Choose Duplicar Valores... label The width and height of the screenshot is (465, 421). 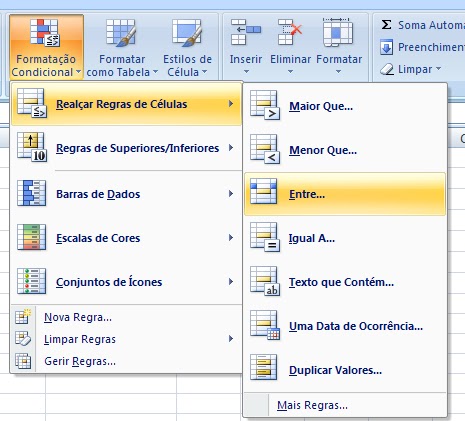(x=335, y=370)
